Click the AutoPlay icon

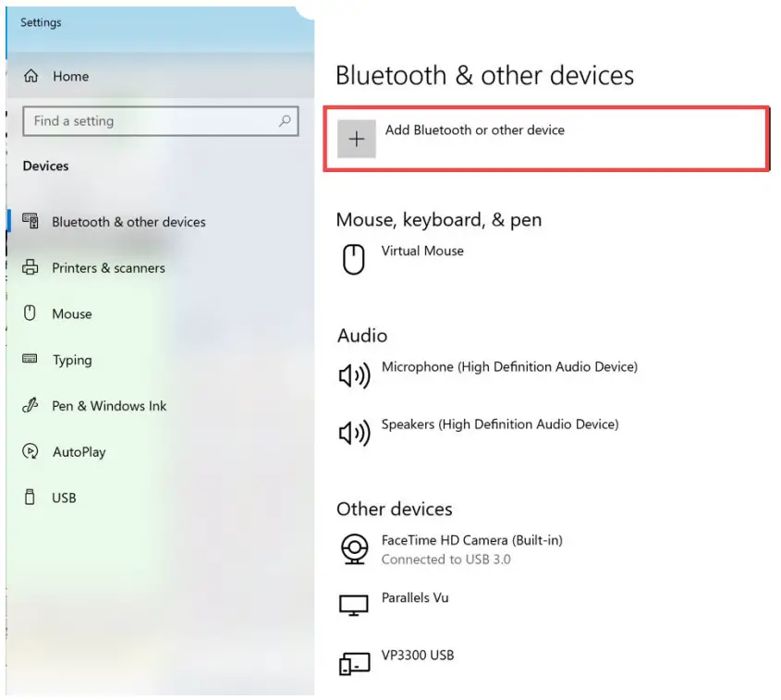point(31,451)
